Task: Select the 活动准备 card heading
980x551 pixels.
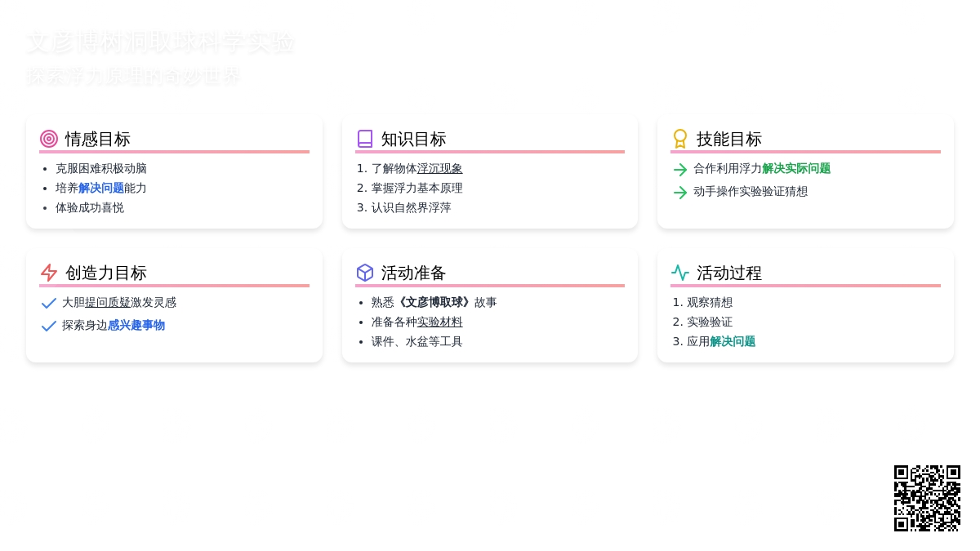Action: point(414,273)
